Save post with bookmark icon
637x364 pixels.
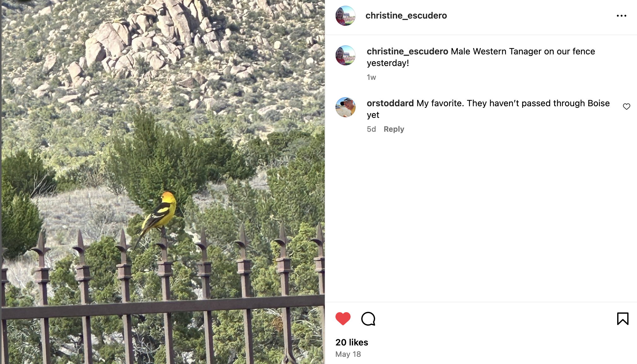tap(623, 319)
